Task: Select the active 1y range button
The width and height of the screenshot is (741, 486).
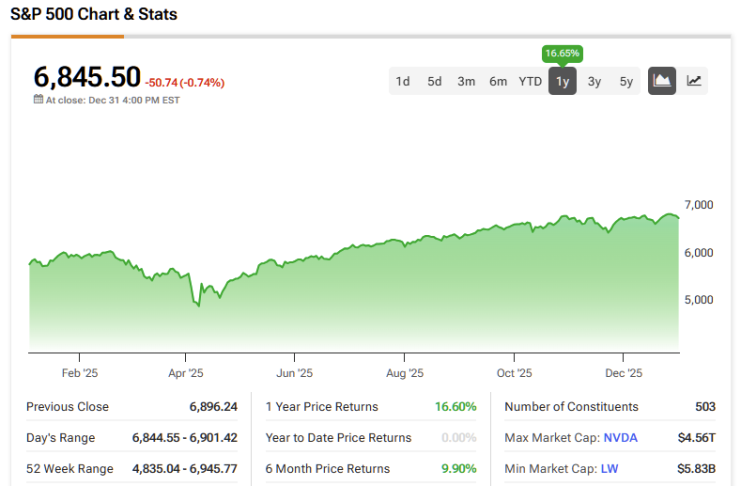Action: pyautogui.click(x=562, y=81)
